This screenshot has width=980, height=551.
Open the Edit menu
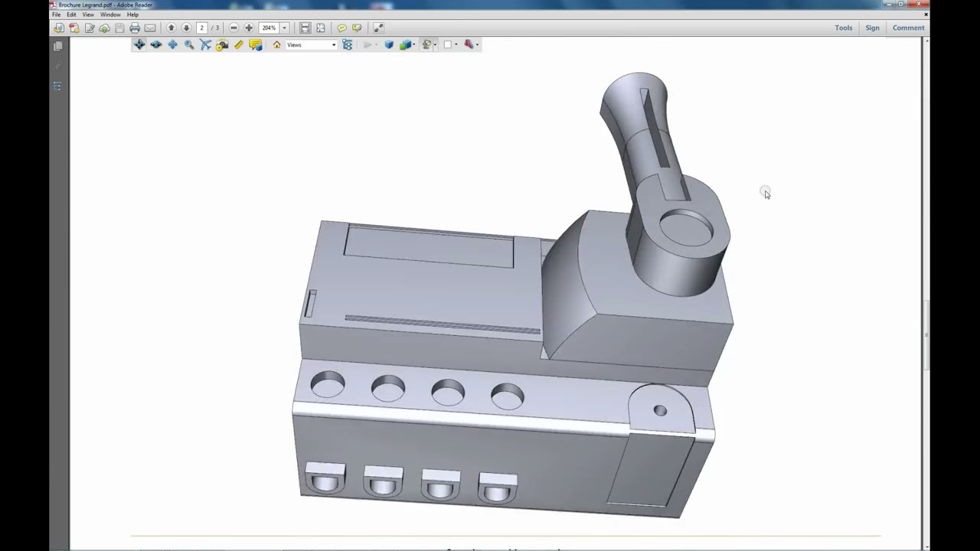pyautogui.click(x=71, y=15)
